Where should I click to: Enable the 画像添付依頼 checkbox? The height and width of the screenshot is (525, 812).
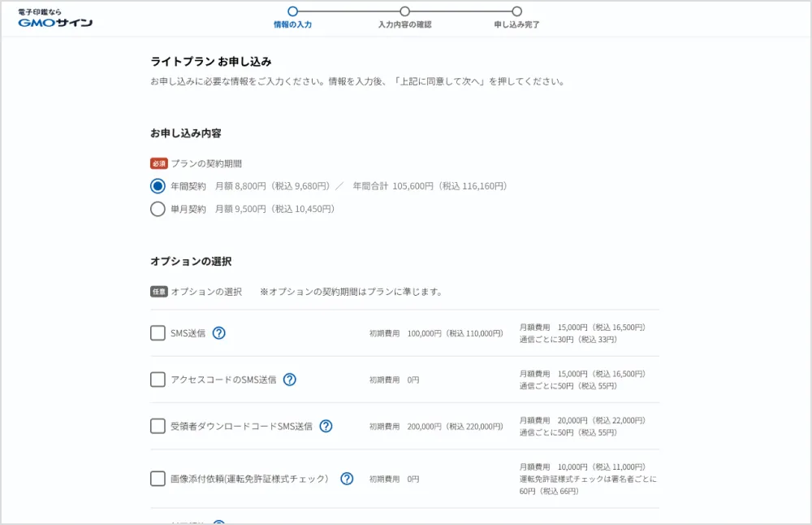coord(158,479)
